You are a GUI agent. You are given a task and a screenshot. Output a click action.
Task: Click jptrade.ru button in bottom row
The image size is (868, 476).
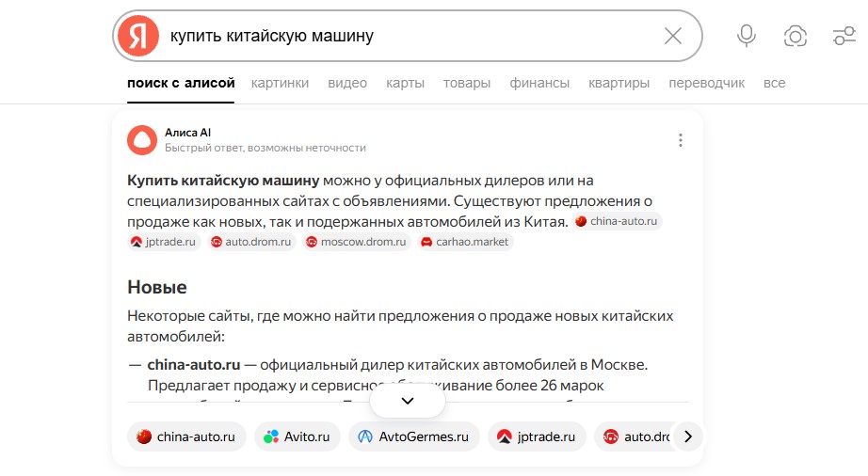pyautogui.click(x=537, y=436)
